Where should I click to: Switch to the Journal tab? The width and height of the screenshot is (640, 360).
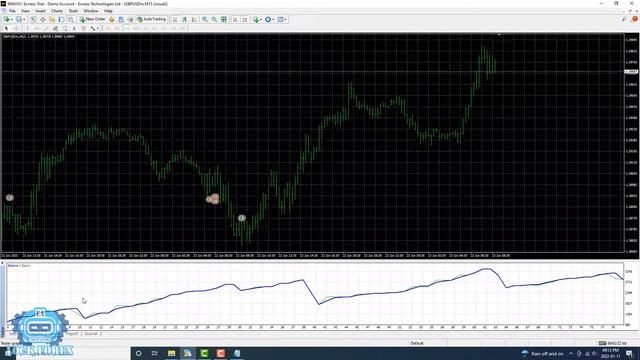point(91,334)
